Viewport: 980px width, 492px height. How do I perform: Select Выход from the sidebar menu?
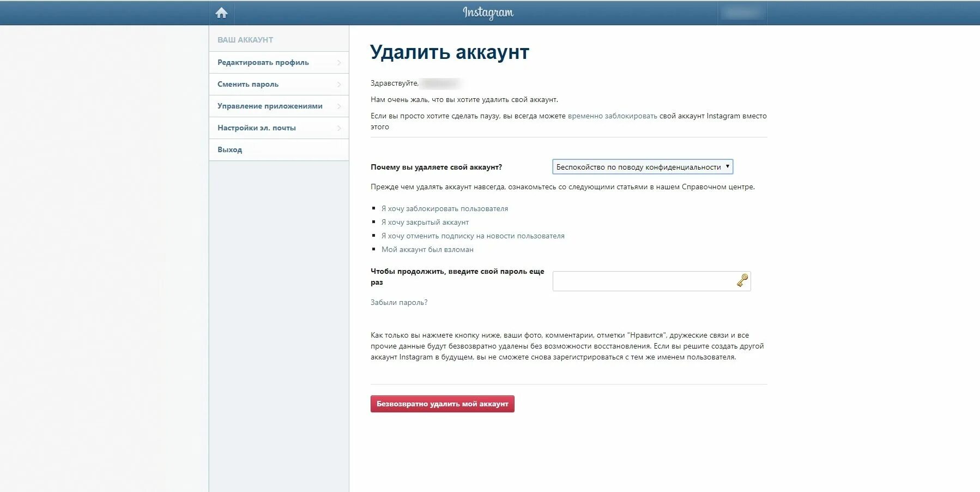coord(229,149)
